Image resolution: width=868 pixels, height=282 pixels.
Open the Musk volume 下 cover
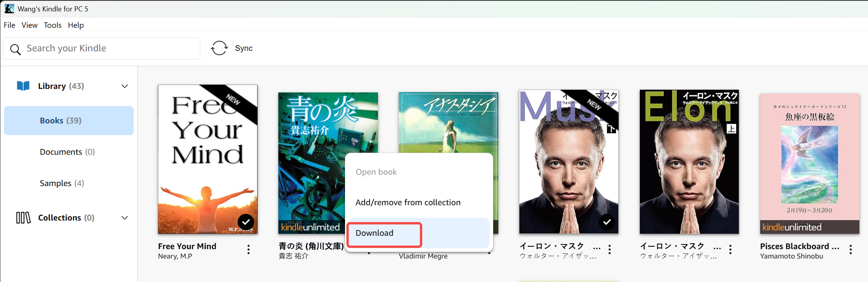[x=569, y=162]
